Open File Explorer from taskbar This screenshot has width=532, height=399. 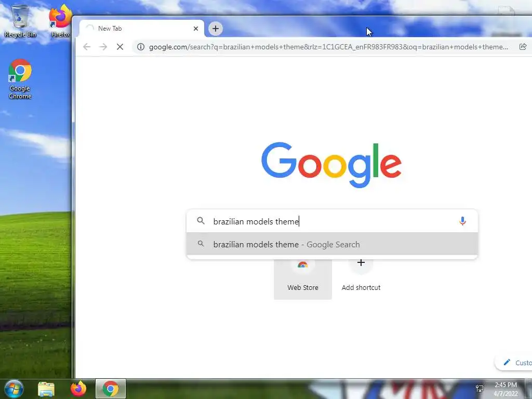coord(46,389)
